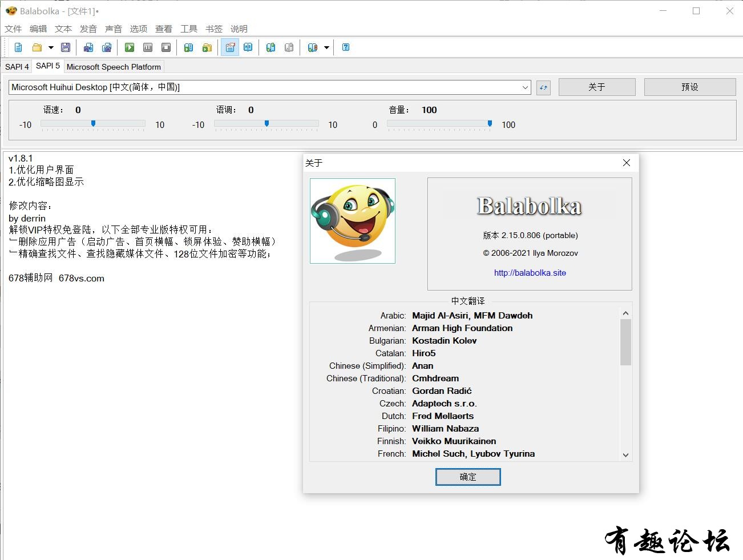Open the 发音 menu

click(x=88, y=29)
